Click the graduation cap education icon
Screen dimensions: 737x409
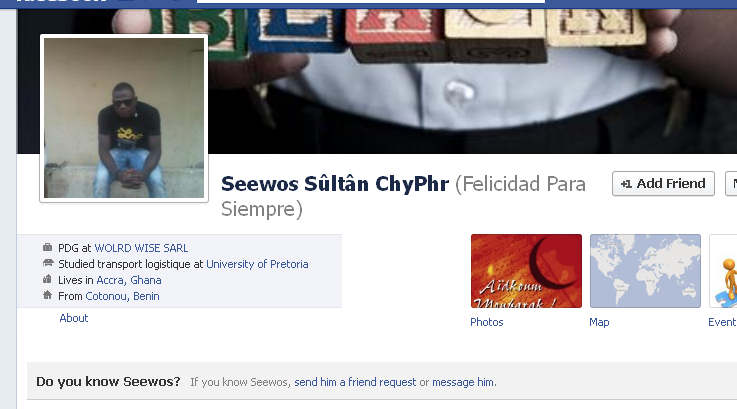click(47, 263)
